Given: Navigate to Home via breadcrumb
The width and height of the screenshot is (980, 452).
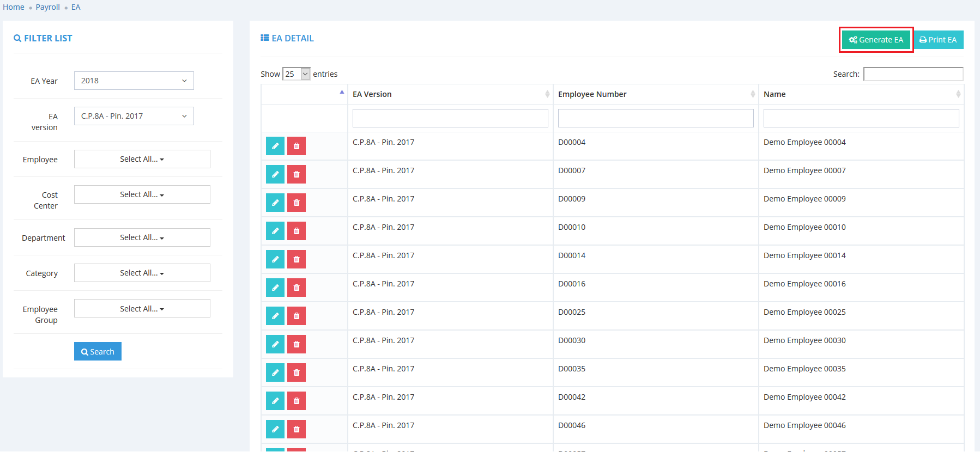Looking at the screenshot, I should (x=14, y=7).
